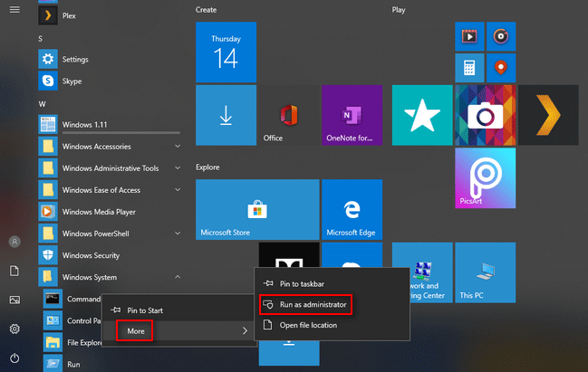Open the Office tile

(289, 115)
